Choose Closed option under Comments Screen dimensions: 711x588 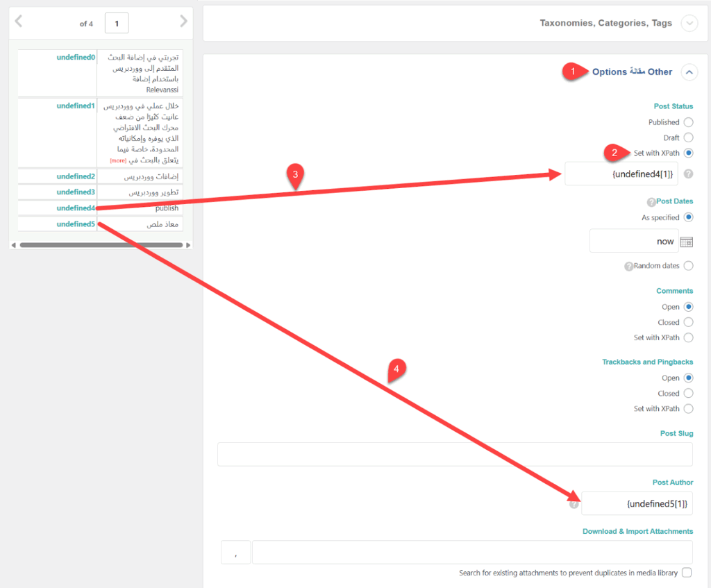[x=688, y=322]
